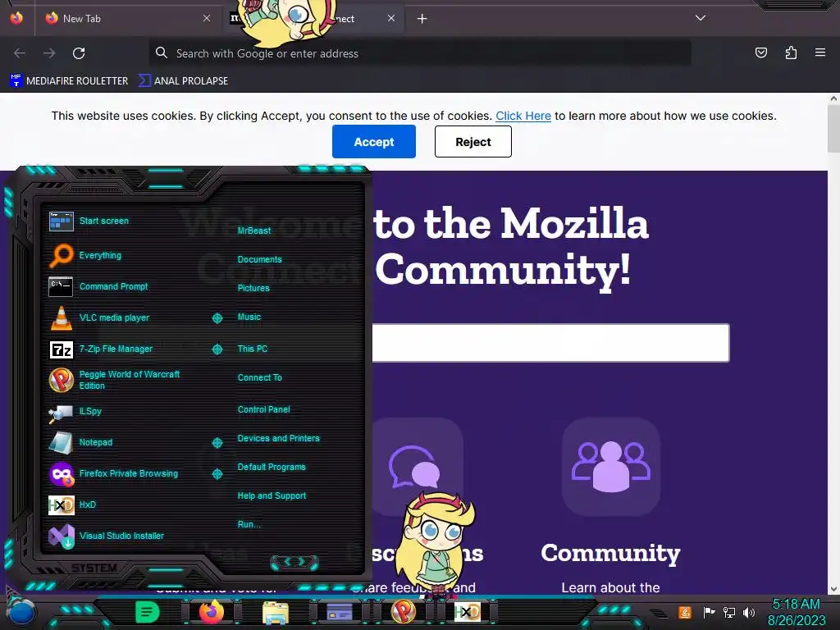This screenshot has height=630, width=840.
Task: Expand Notepad jump list arrow
Action: (217, 442)
